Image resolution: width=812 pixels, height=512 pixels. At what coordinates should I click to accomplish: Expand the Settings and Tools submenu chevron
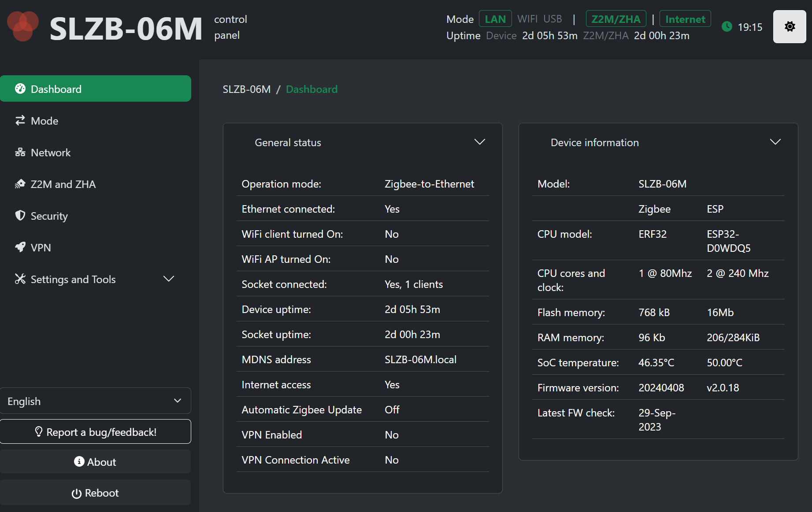tap(169, 279)
